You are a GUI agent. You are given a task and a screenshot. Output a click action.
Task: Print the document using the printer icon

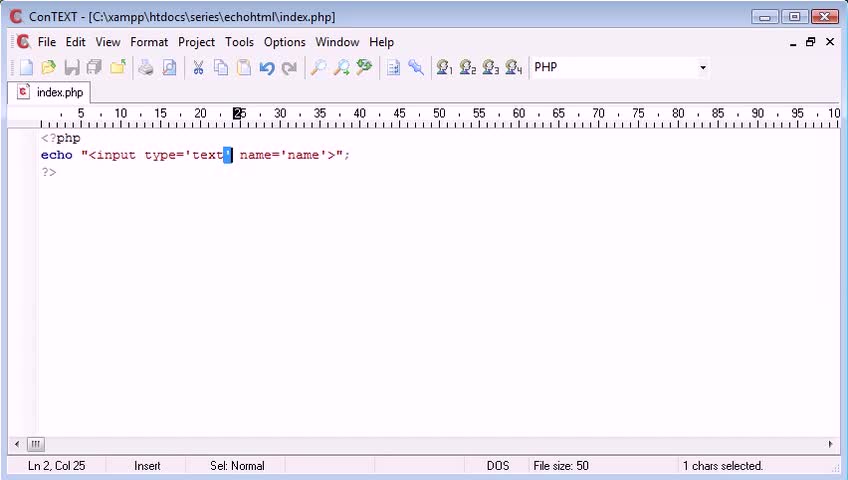click(x=146, y=68)
